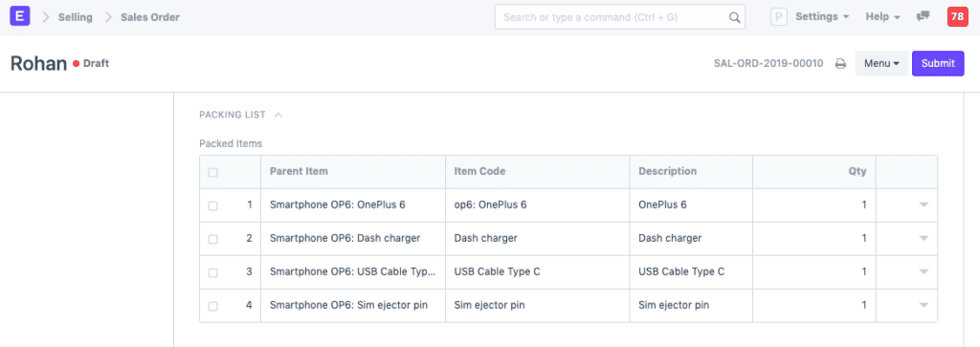Open the Settings dropdown
Image resolution: width=980 pixels, height=347 pixels.
tap(822, 17)
